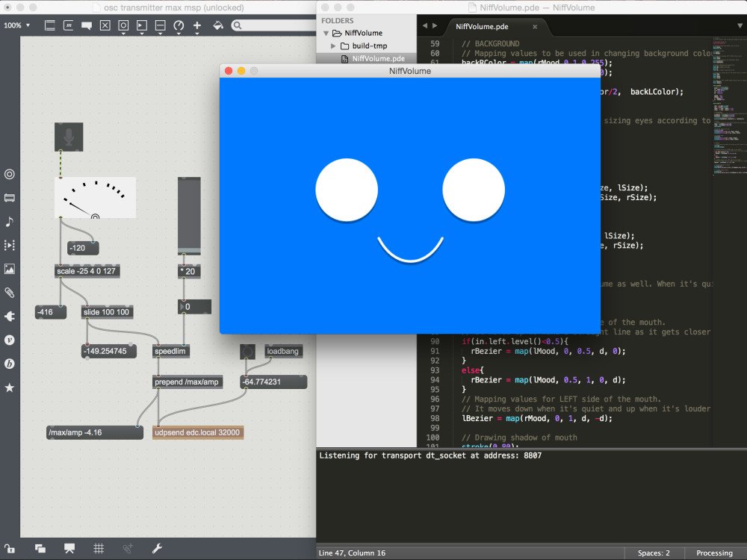Expand the build-tmp folder in Sublime sidebar
The height and width of the screenshot is (560, 747).
[333, 46]
